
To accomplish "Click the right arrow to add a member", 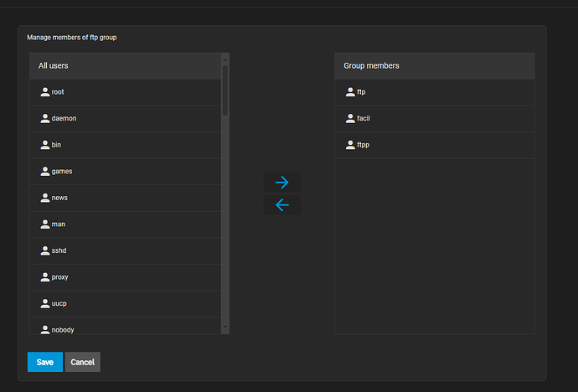I will pyautogui.click(x=282, y=183).
